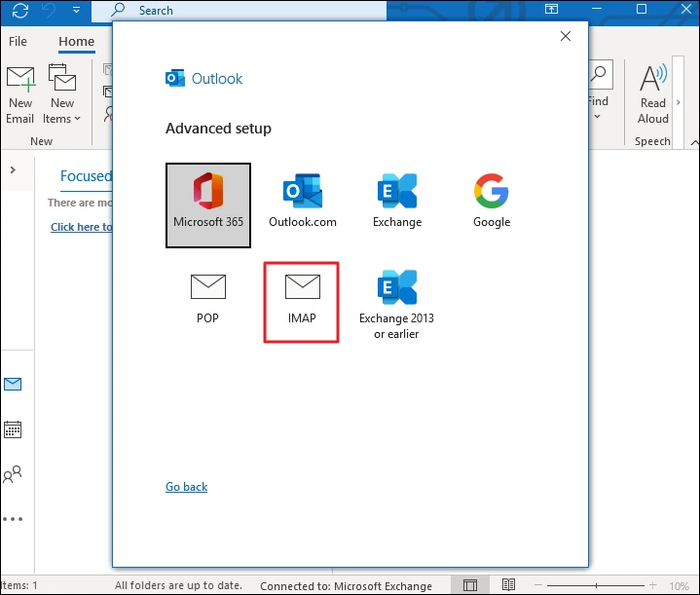
Task: Open Calendar view in navigation bar
Action: [x=13, y=429]
